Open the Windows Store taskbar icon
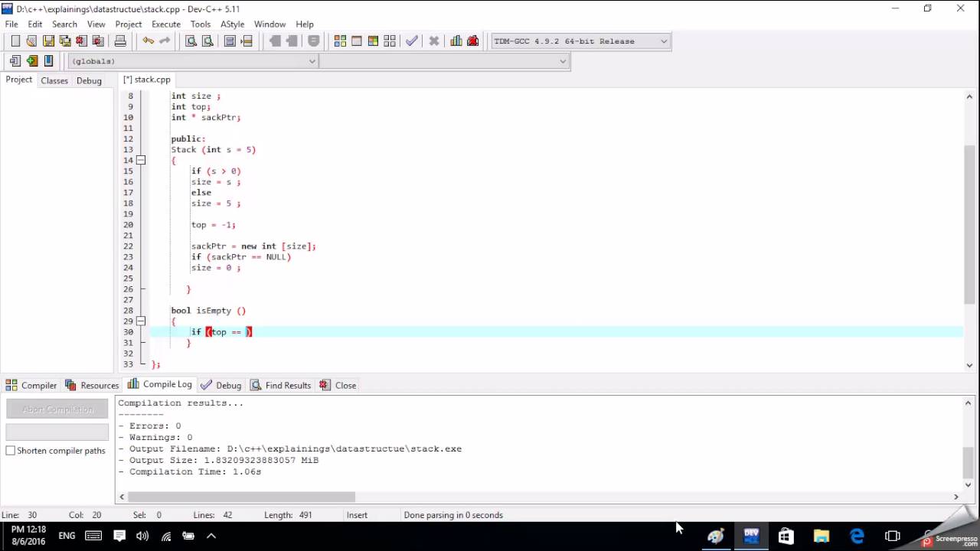The height and width of the screenshot is (551, 980). click(x=786, y=536)
